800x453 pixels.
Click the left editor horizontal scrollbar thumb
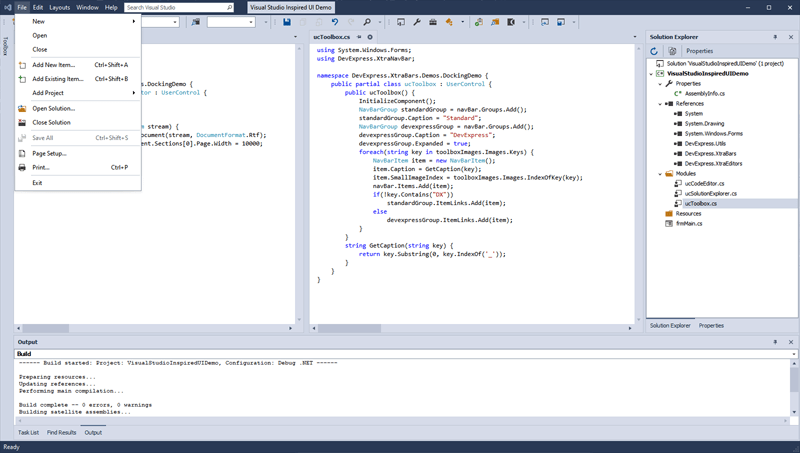45,329
